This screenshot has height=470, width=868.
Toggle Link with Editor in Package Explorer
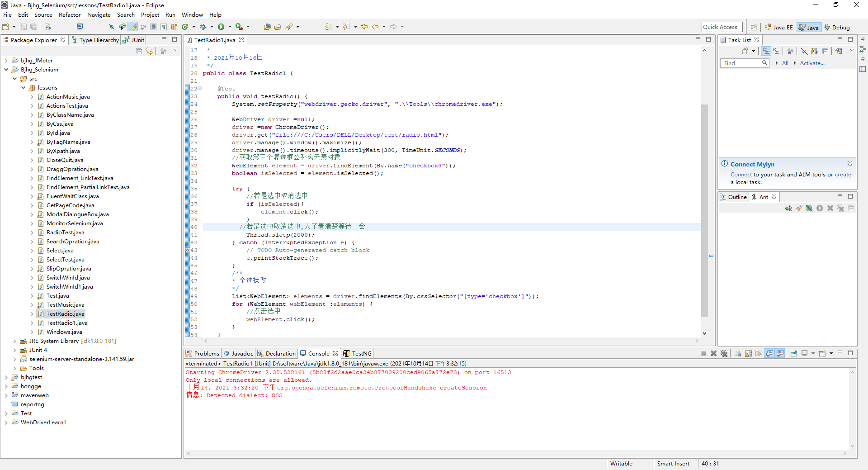[x=149, y=51]
